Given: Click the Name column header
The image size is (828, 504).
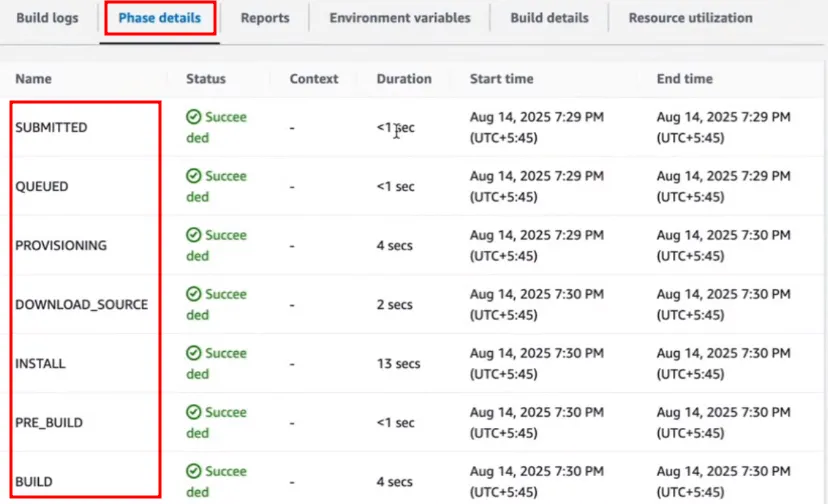Looking at the screenshot, I should point(33,79).
